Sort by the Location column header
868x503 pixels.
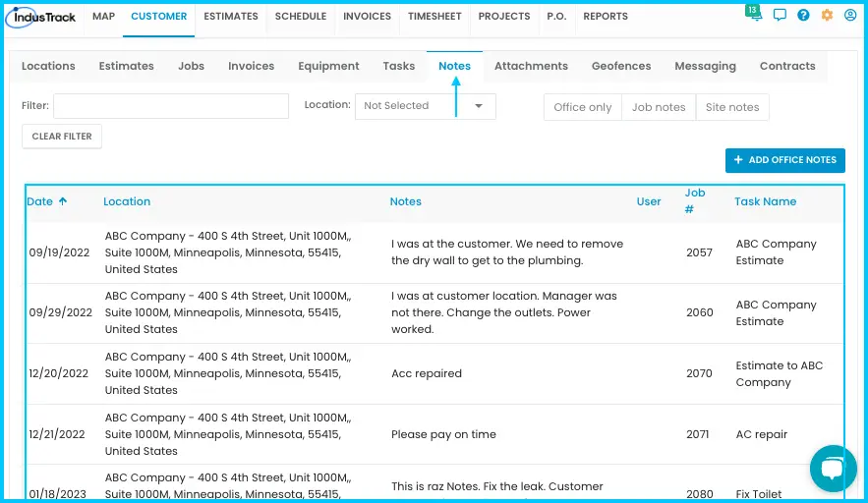(x=127, y=201)
